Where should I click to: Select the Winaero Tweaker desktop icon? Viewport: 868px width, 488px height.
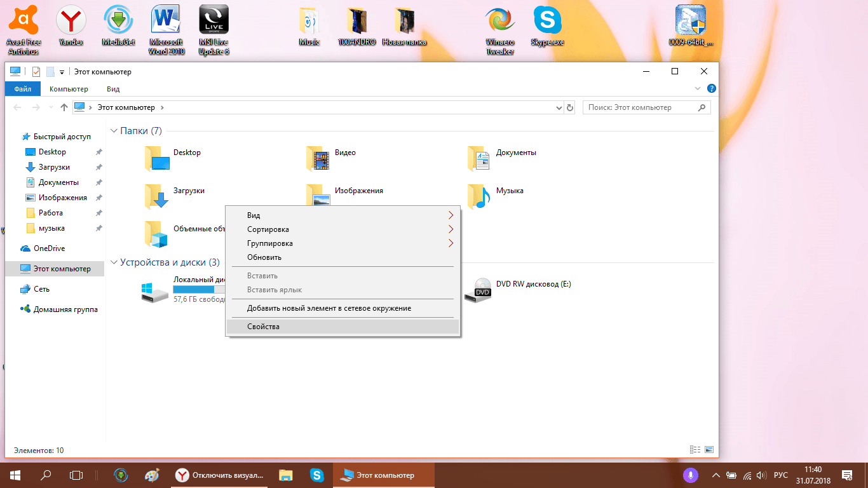pyautogui.click(x=500, y=30)
